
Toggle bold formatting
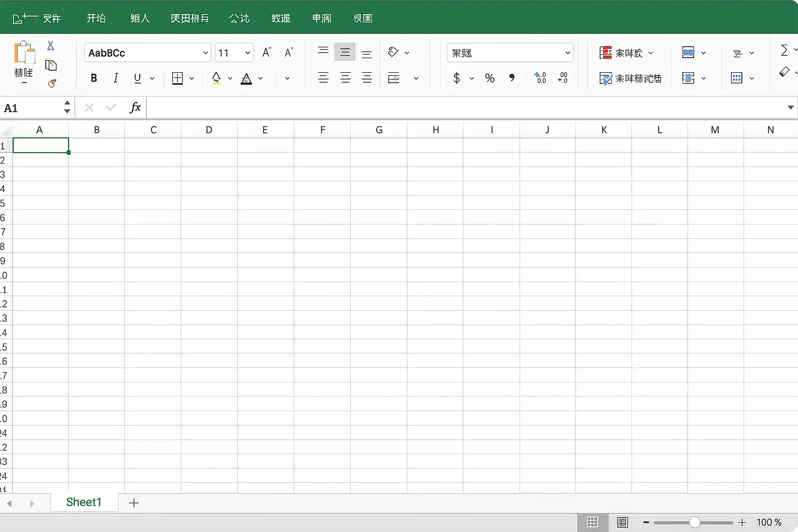pos(94,78)
